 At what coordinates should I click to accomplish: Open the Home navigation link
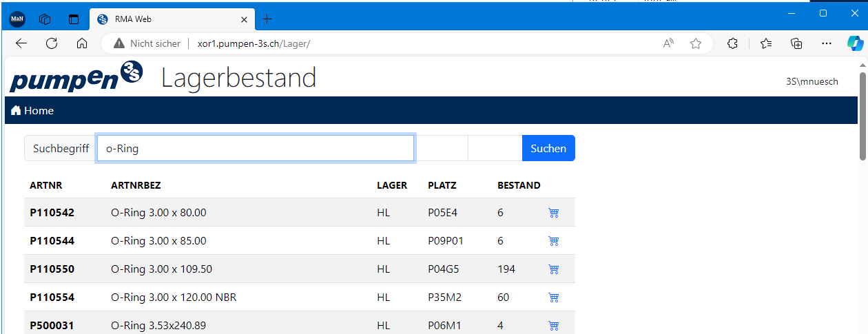coord(32,110)
